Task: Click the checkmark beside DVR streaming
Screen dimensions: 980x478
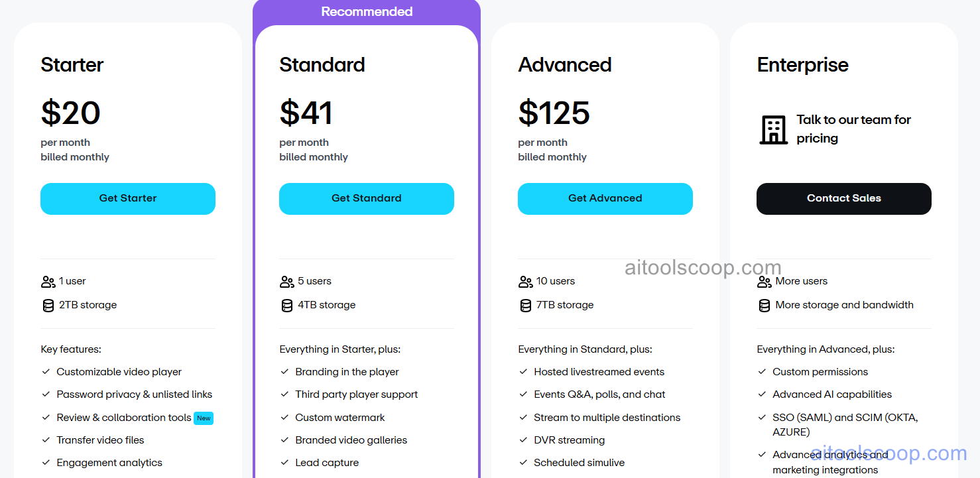Action: click(522, 440)
